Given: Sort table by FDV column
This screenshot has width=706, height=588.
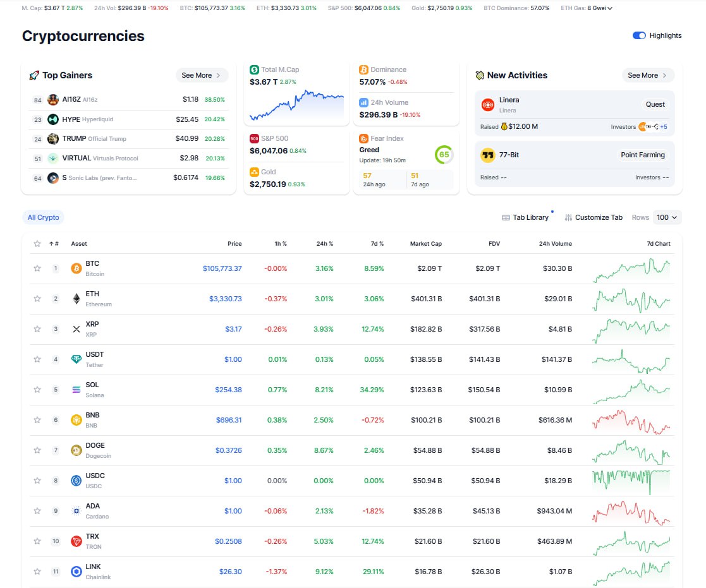Looking at the screenshot, I should point(494,244).
